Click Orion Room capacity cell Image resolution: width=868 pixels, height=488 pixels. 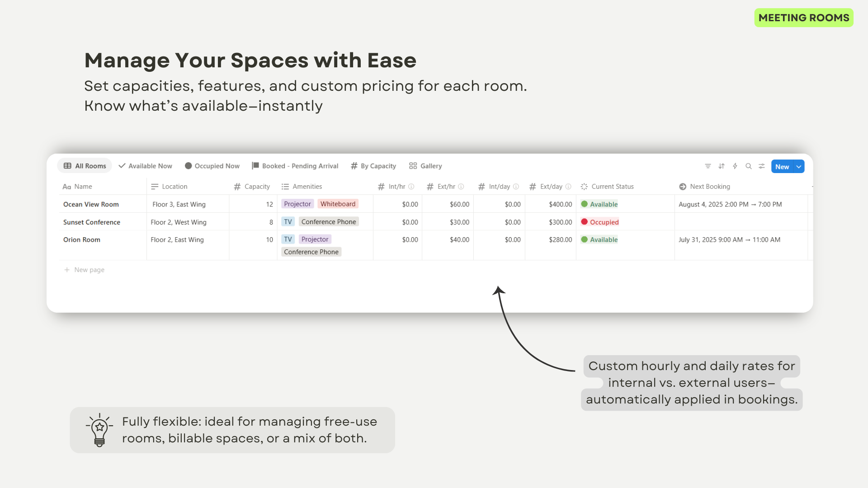click(x=253, y=240)
